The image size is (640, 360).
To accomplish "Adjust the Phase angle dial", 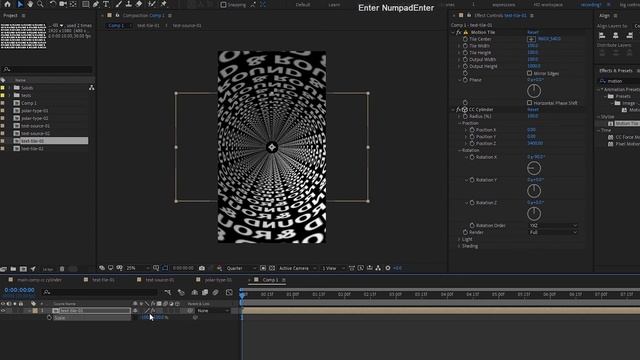I will pos(533,91).
